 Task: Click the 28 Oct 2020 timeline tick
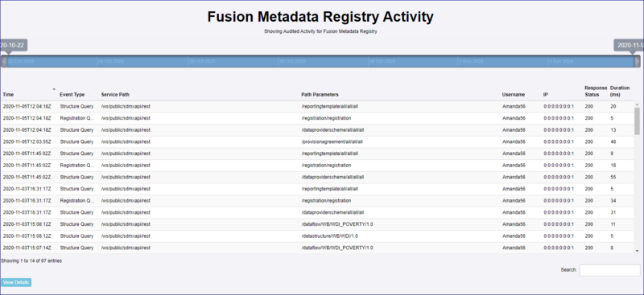point(292,61)
